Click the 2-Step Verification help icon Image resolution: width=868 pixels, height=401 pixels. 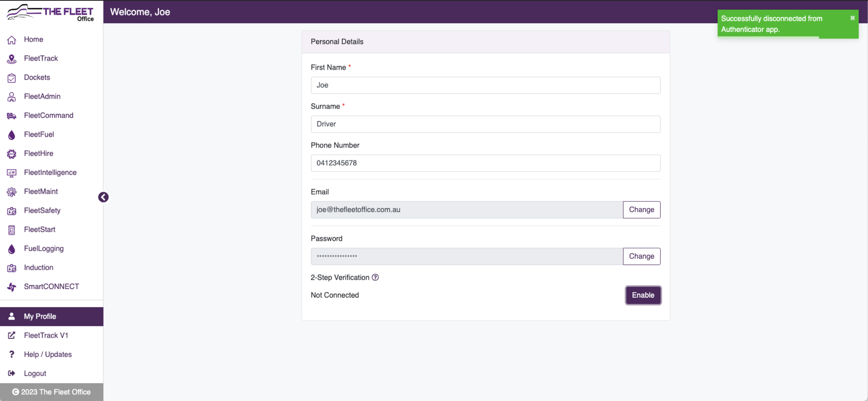coord(375,278)
